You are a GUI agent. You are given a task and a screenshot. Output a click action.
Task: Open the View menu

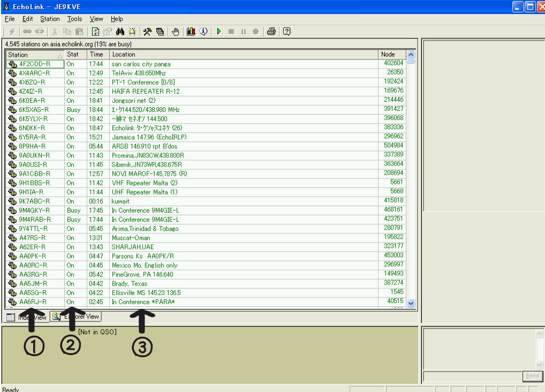coord(96,19)
